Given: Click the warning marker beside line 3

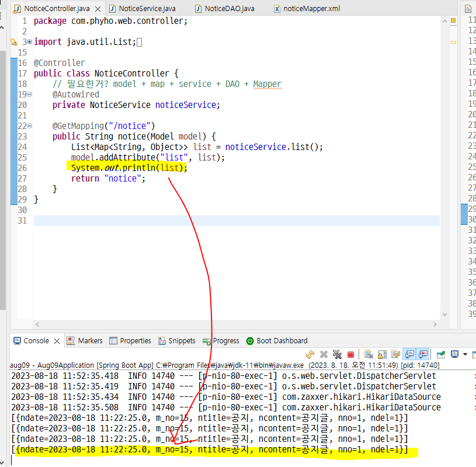Looking at the screenshot, I should (x=14, y=42).
